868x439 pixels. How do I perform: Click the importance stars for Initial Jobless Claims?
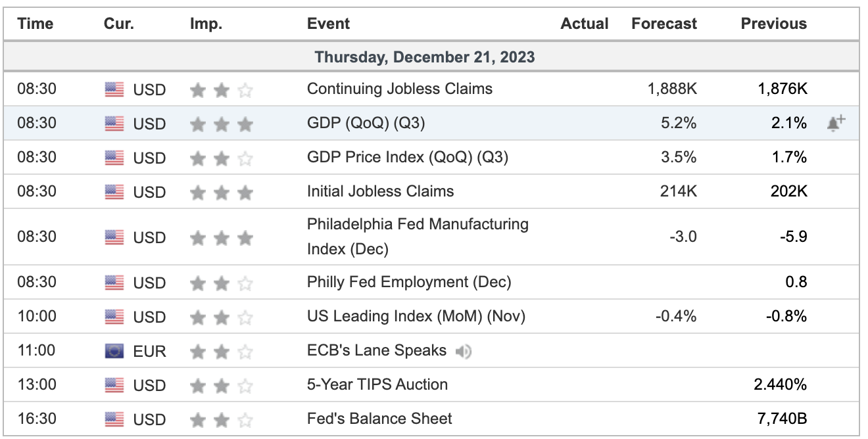pyautogui.click(x=221, y=192)
